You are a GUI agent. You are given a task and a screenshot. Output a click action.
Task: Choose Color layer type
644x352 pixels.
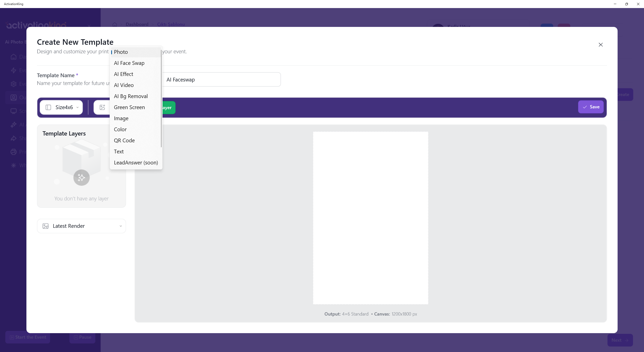tap(120, 129)
